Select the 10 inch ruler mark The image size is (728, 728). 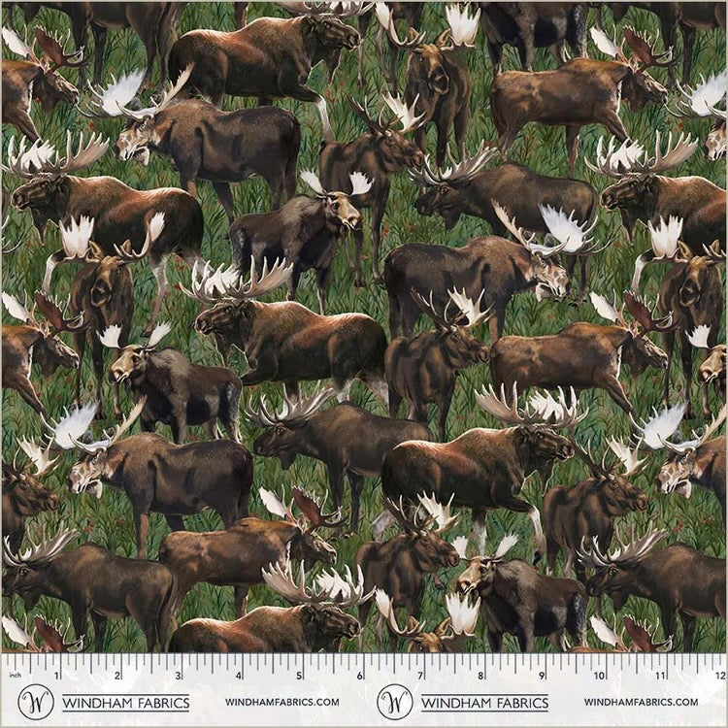[x=600, y=675]
